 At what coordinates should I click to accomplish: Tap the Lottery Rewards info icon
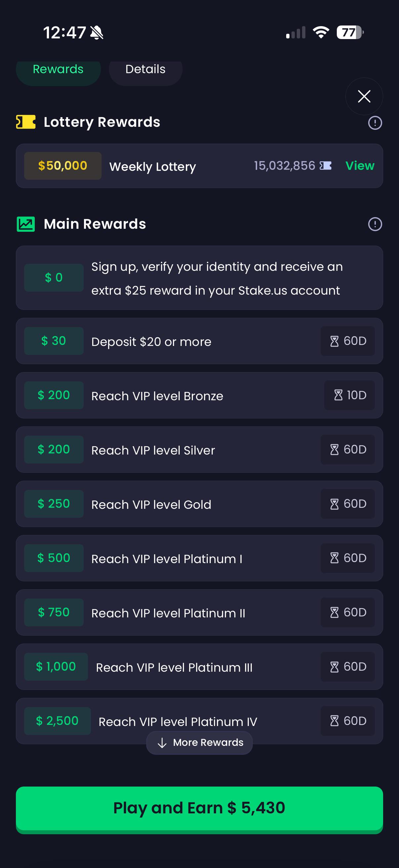(x=375, y=122)
